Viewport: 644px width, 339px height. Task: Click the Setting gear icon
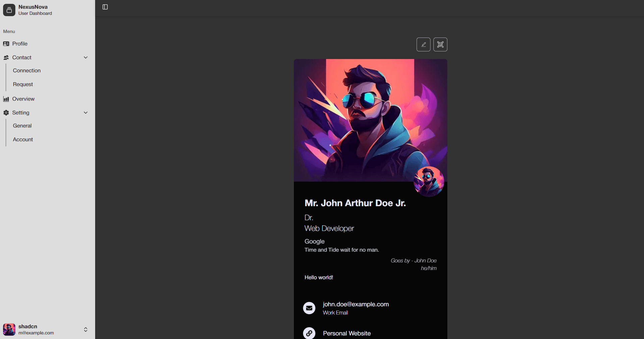[x=6, y=113]
